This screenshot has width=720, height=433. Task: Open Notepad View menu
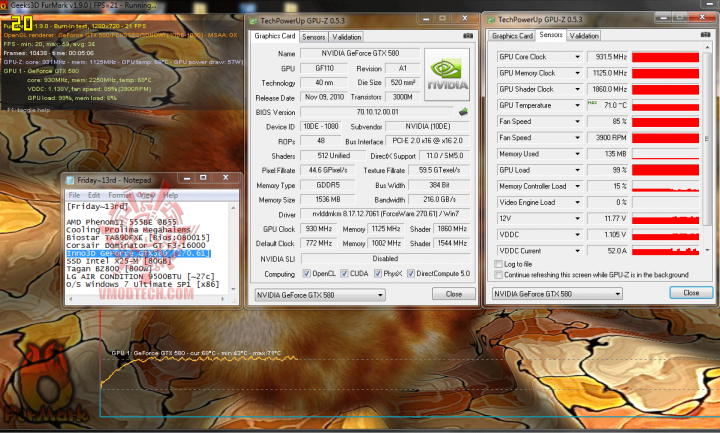(x=146, y=195)
